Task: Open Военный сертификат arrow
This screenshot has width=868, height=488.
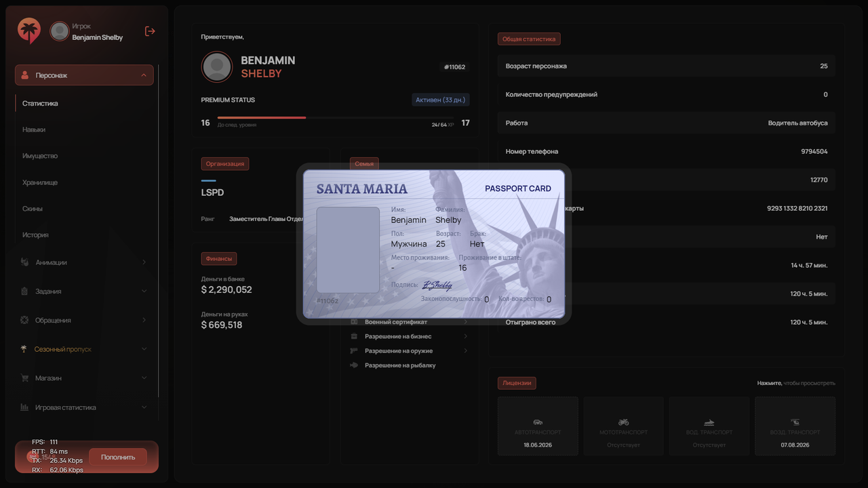Action: 465,322
